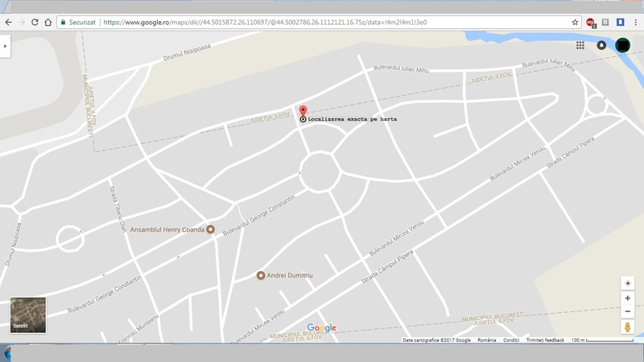Bookmark this page with the star
Image resolution: width=644 pixels, height=362 pixels.
tap(575, 23)
